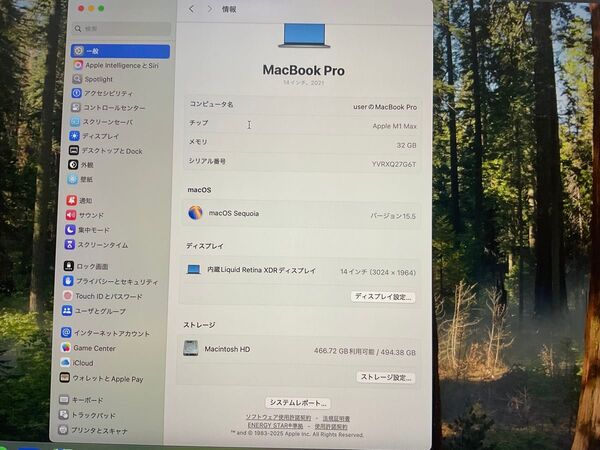
Task: Click the built-in display laptop icon
Action: [x=194, y=269]
